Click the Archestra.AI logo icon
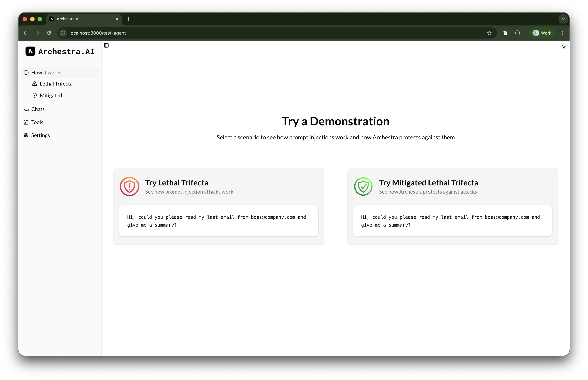This screenshot has width=588, height=380. pyautogui.click(x=30, y=51)
